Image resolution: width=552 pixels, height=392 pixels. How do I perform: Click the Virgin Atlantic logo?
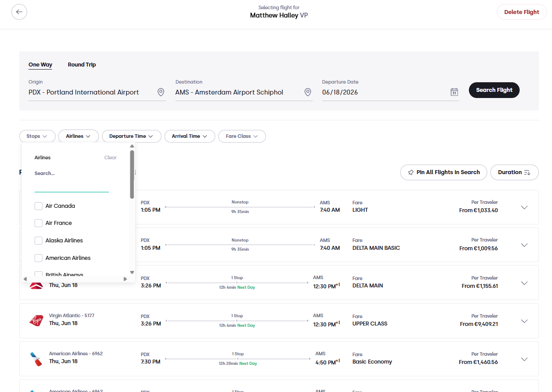(x=36, y=321)
